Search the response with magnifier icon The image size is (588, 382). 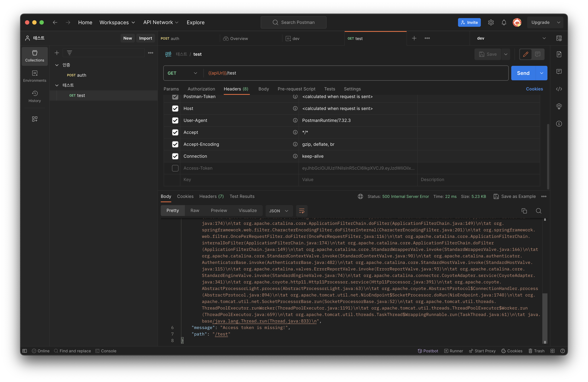coord(539,211)
